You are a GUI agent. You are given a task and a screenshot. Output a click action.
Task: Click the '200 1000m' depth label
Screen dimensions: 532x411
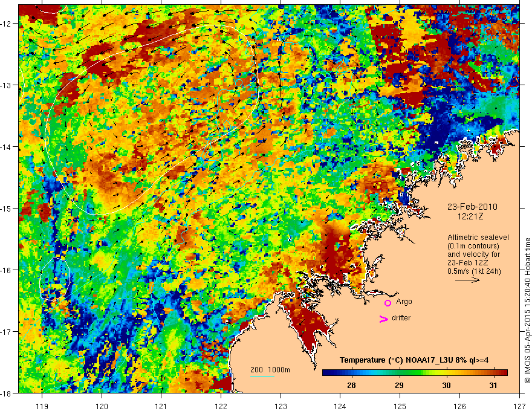(x=270, y=370)
